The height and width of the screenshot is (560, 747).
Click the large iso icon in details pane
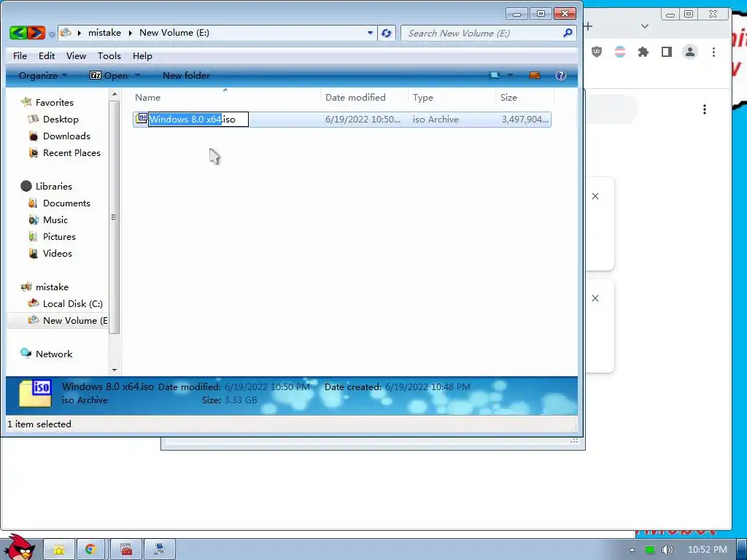tap(35, 394)
